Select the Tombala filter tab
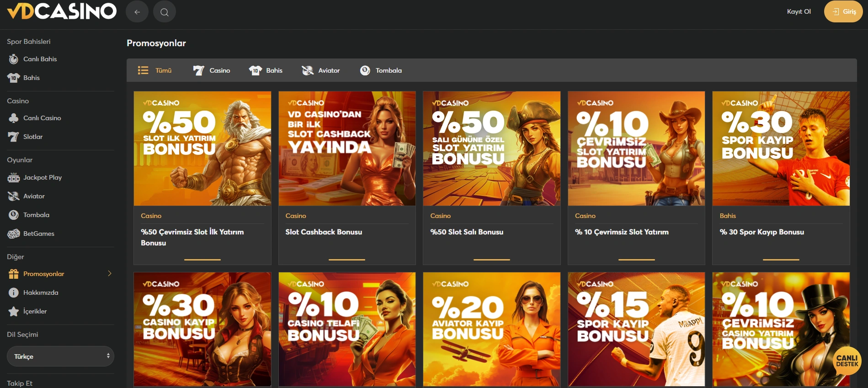Viewport: 868px width, 388px height. click(381, 70)
